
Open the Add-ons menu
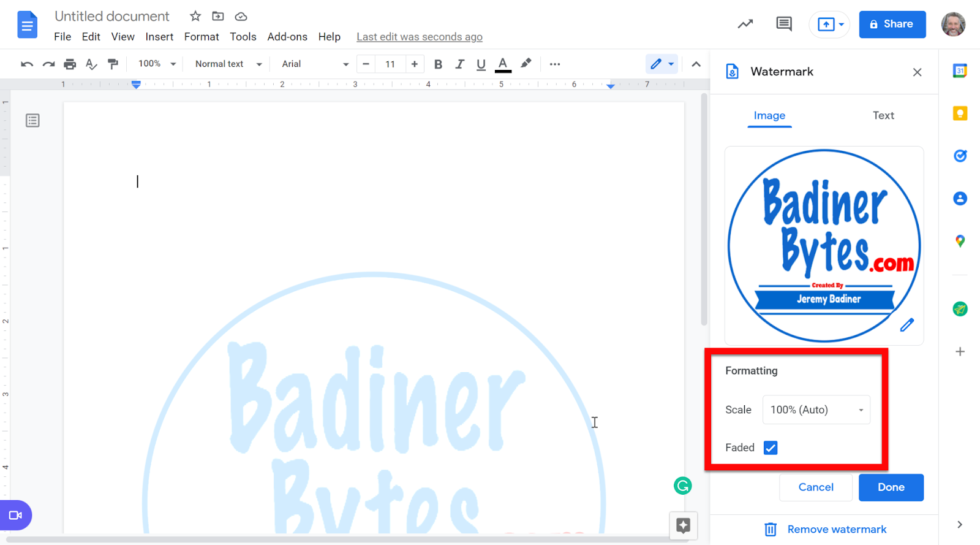(287, 37)
